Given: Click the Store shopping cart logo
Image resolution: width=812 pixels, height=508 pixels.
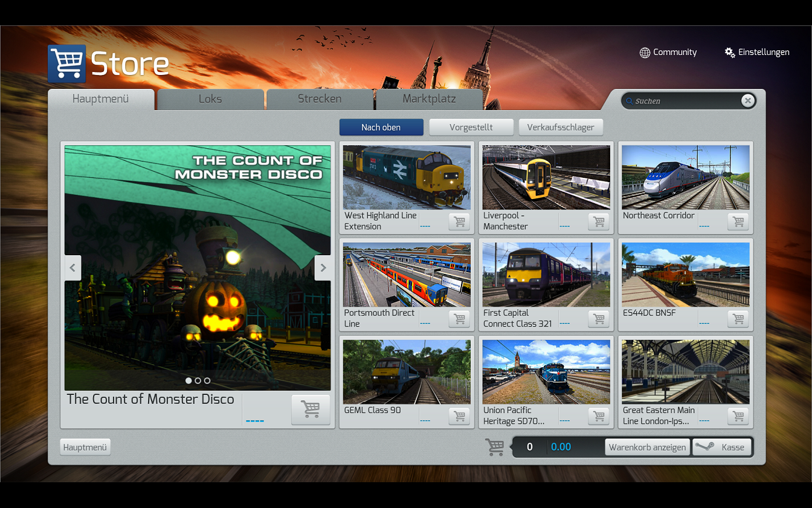Looking at the screenshot, I should coord(67,63).
